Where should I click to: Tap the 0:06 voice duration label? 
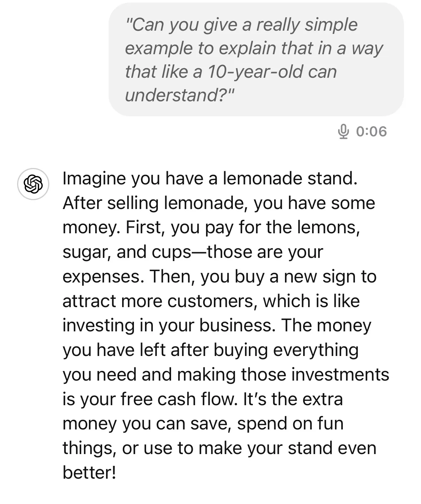coord(372,132)
